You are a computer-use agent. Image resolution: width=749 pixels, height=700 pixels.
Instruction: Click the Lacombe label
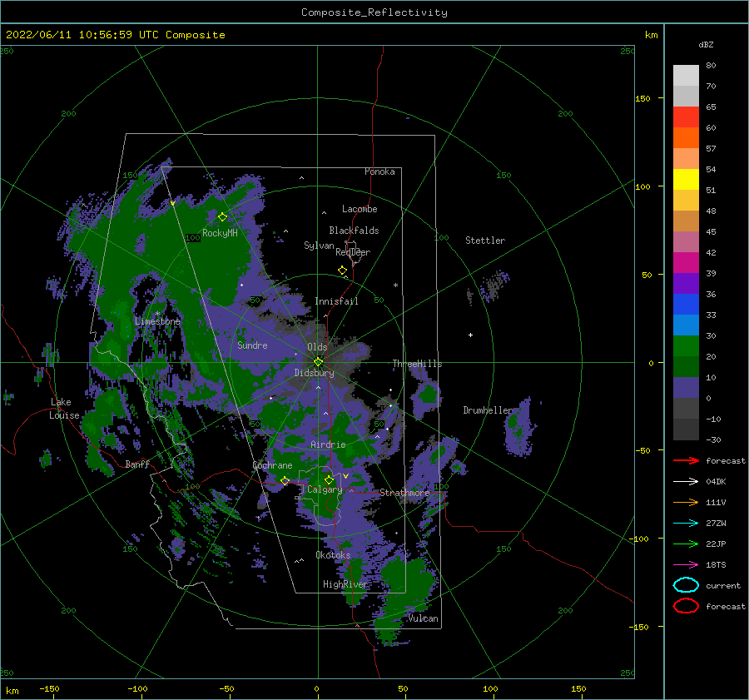(360, 209)
